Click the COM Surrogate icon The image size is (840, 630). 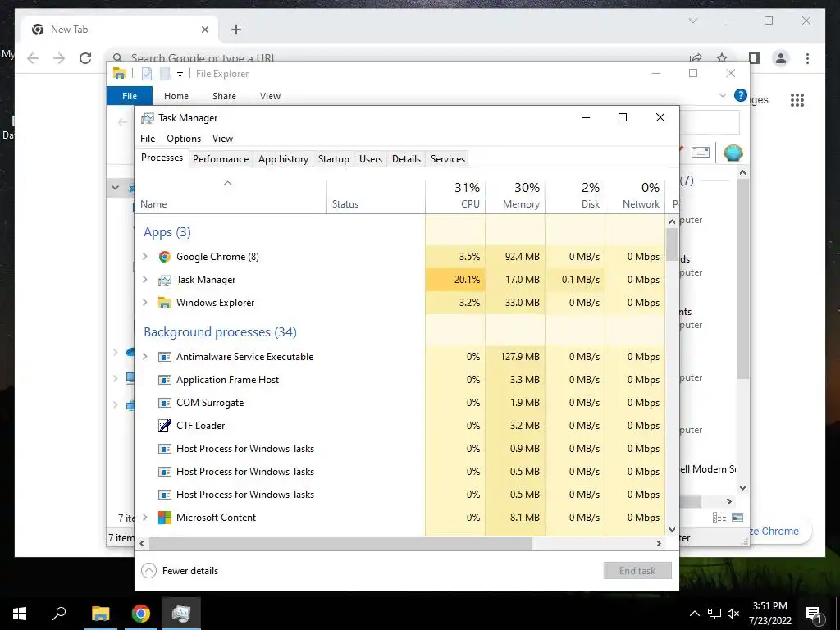pos(164,403)
